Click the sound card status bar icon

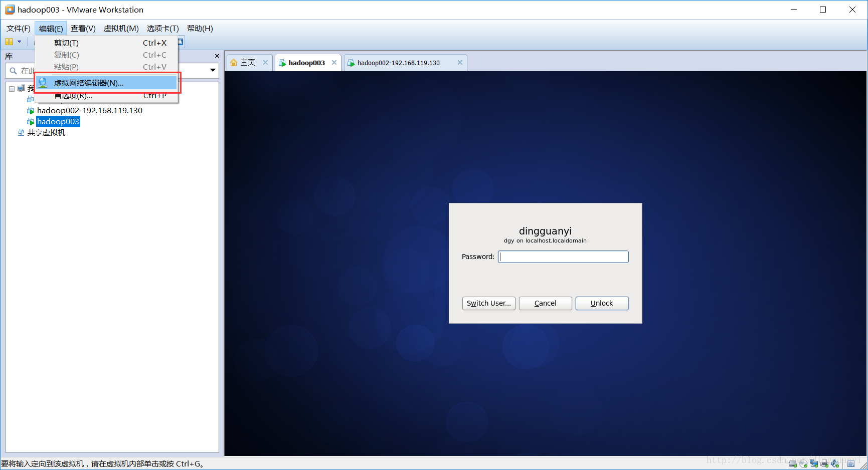coord(835,463)
